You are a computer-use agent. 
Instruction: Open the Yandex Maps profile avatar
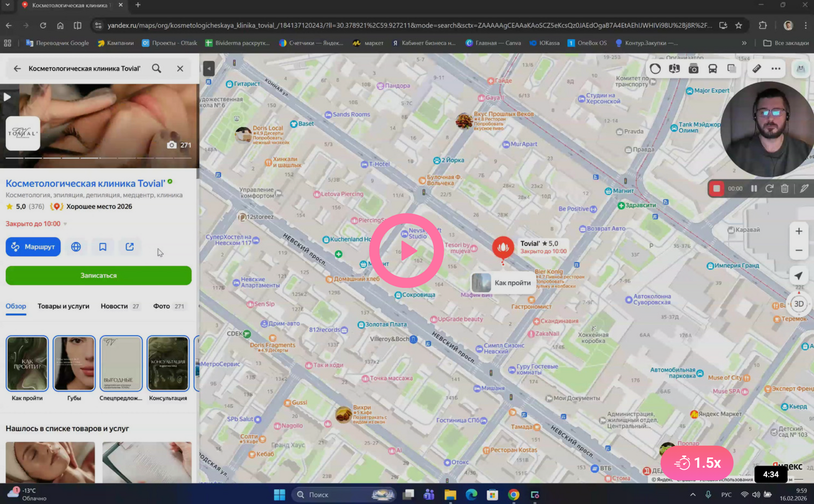pos(800,69)
